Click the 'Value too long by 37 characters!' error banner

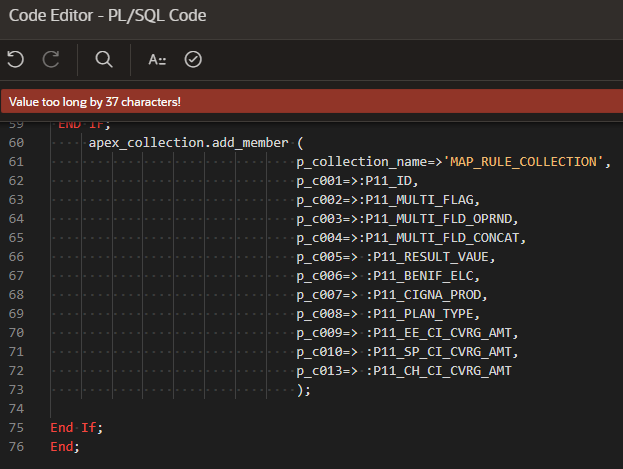pyautogui.click(x=312, y=102)
